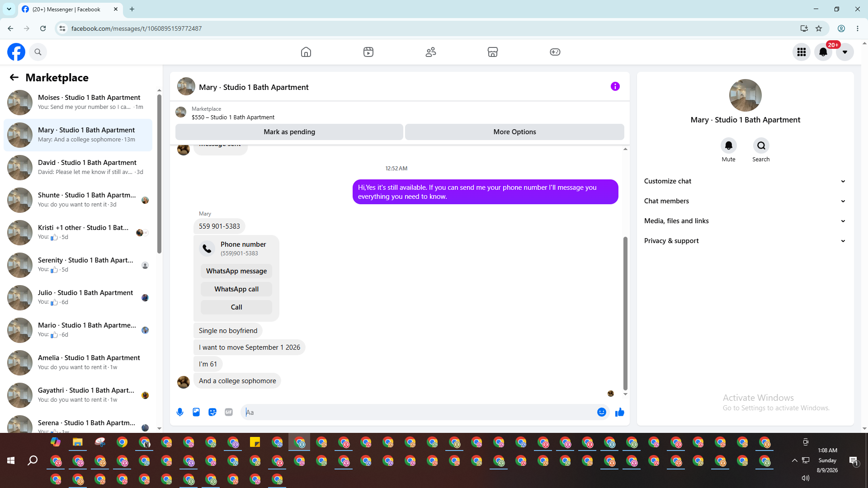Open Marketplace storefront icon in top navigation
Viewport: 868px width, 488px height.
[493, 52]
